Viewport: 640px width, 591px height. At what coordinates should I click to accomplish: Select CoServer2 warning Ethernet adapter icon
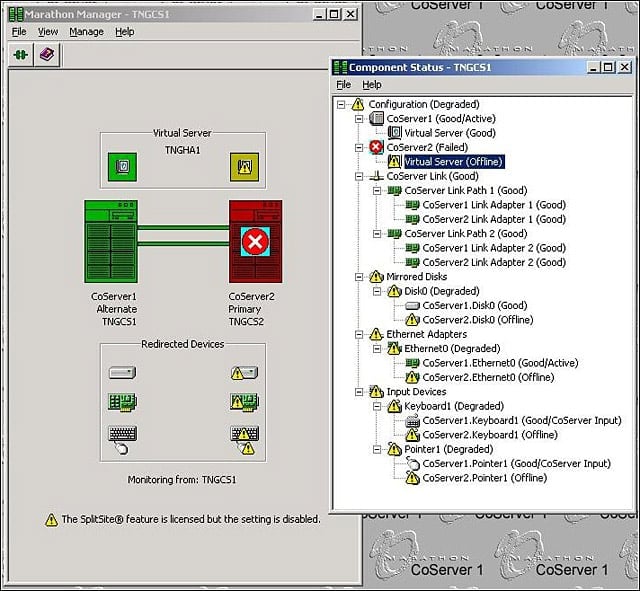tap(244, 402)
